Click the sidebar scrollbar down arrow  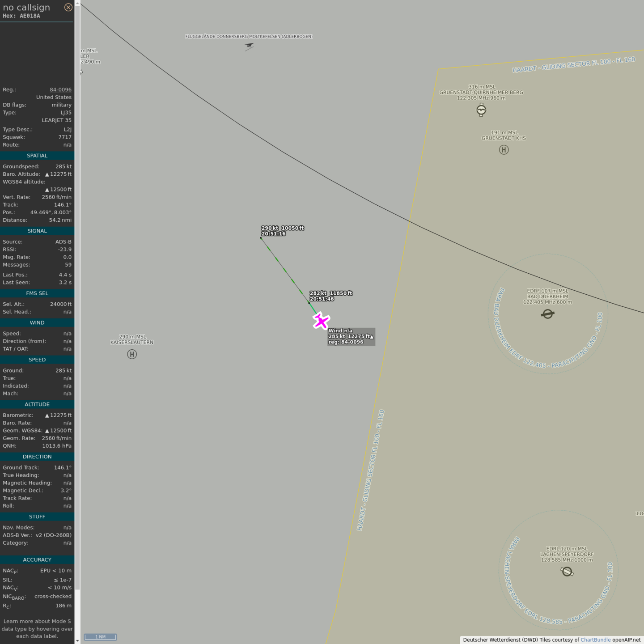click(77, 640)
